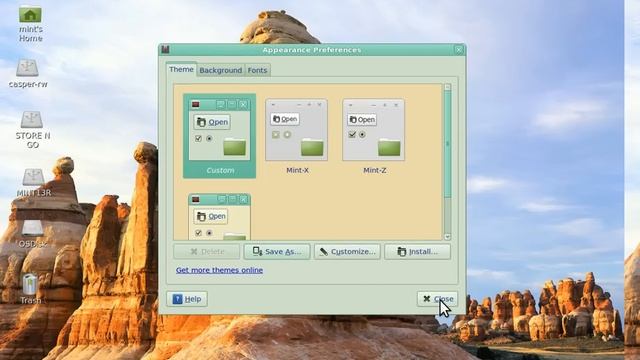Click the Install... button
640x360 pixels.
pyautogui.click(x=418, y=252)
